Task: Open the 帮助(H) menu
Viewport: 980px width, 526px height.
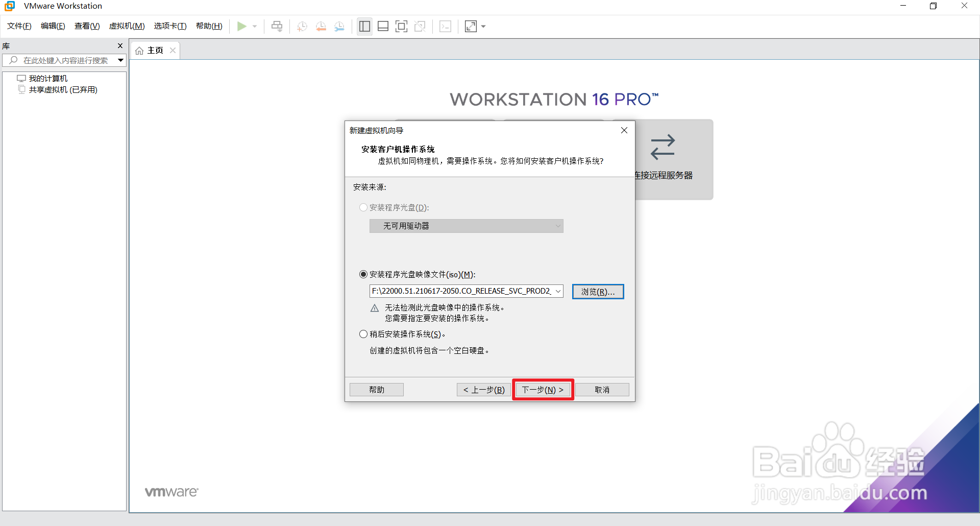Action: click(209, 26)
